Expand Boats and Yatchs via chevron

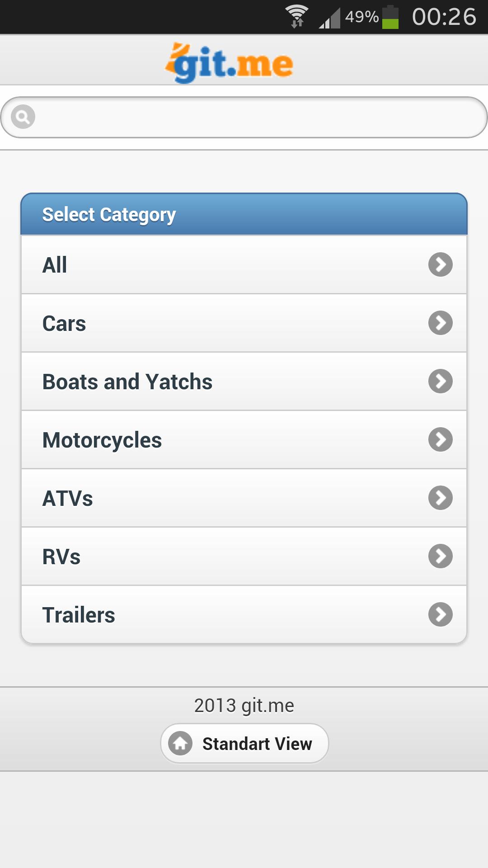[441, 381]
